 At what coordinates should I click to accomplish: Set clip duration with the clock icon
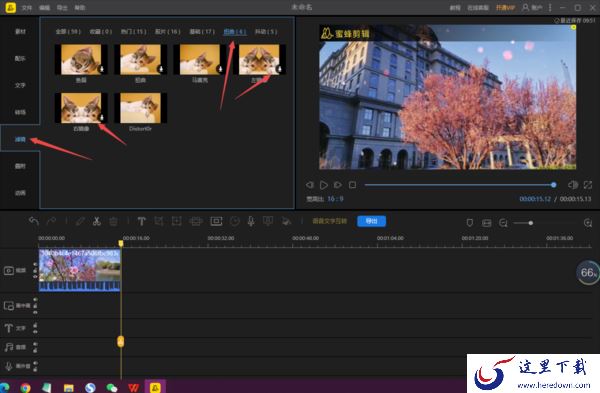235,221
